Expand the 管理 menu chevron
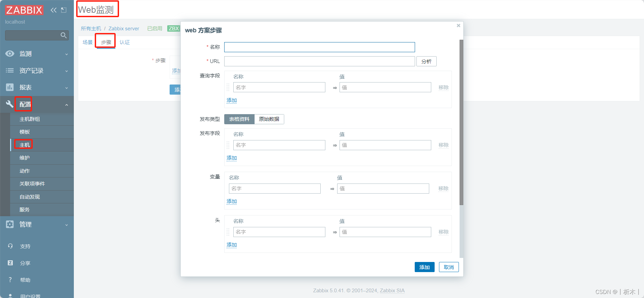 [66, 225]
